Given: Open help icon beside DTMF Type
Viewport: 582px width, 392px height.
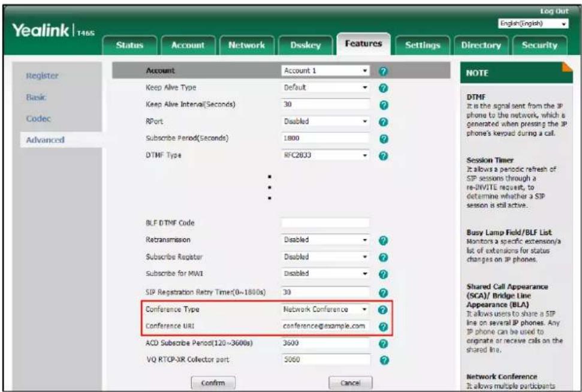Looking at the screenshot, I should click(384, 156).
